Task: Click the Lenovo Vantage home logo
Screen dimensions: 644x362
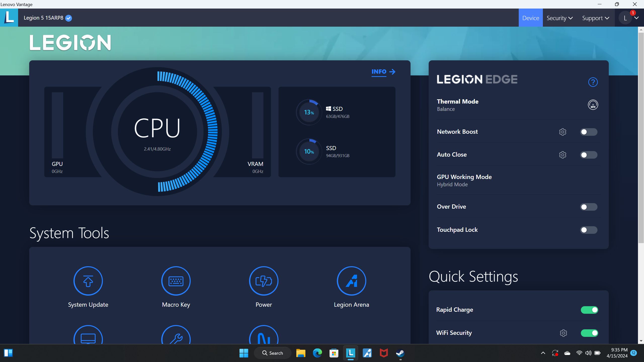Action: tap(9, 18)
